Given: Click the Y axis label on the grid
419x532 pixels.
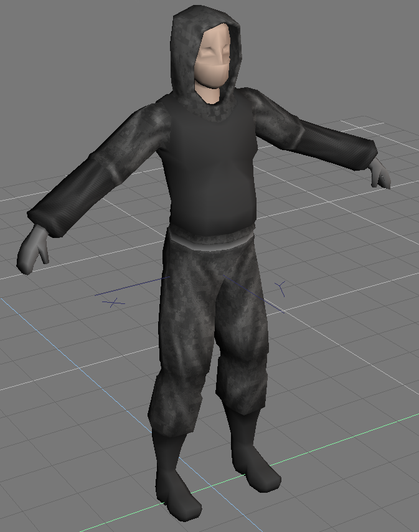Looking at the screenshot, I should point(280,288).
